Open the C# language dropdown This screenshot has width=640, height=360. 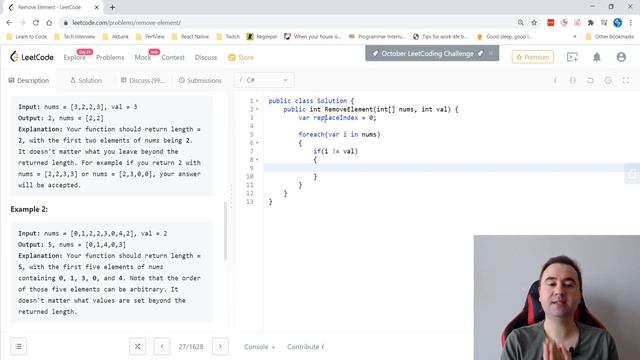pos(264,80)
